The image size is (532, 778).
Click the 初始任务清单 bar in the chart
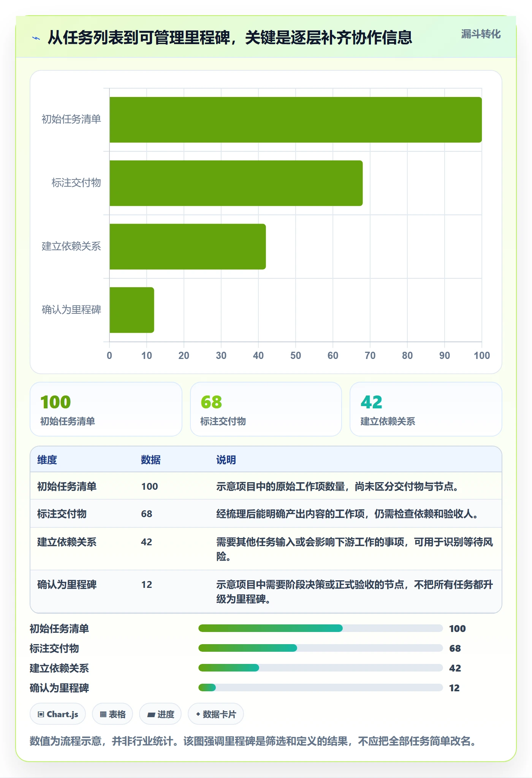[x=296, y=120]
